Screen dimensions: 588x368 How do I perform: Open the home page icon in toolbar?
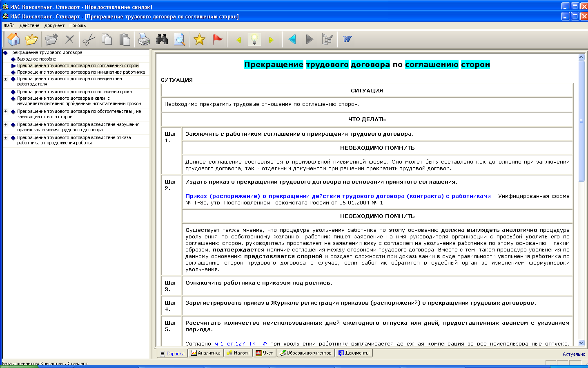[14, 39]
